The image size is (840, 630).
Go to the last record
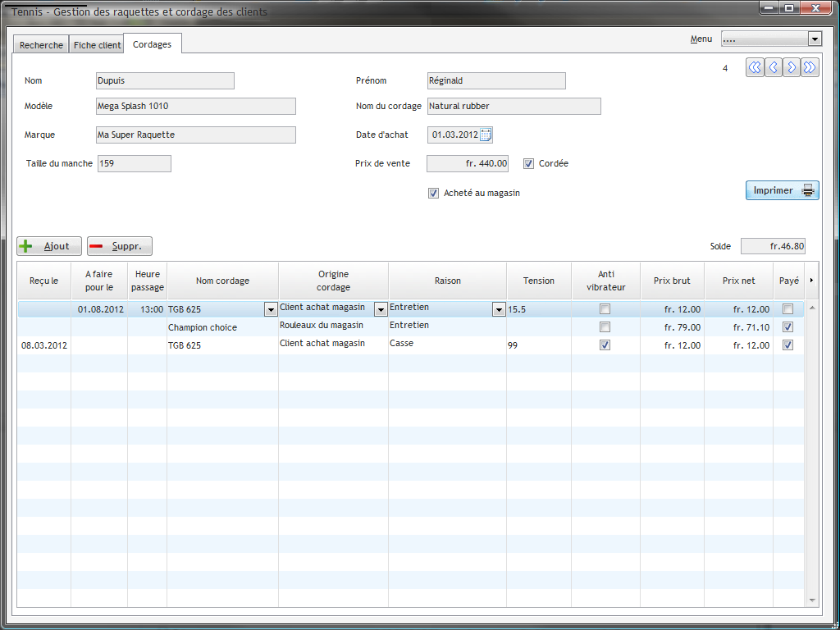pyautogui.click(x=810, y=67)
